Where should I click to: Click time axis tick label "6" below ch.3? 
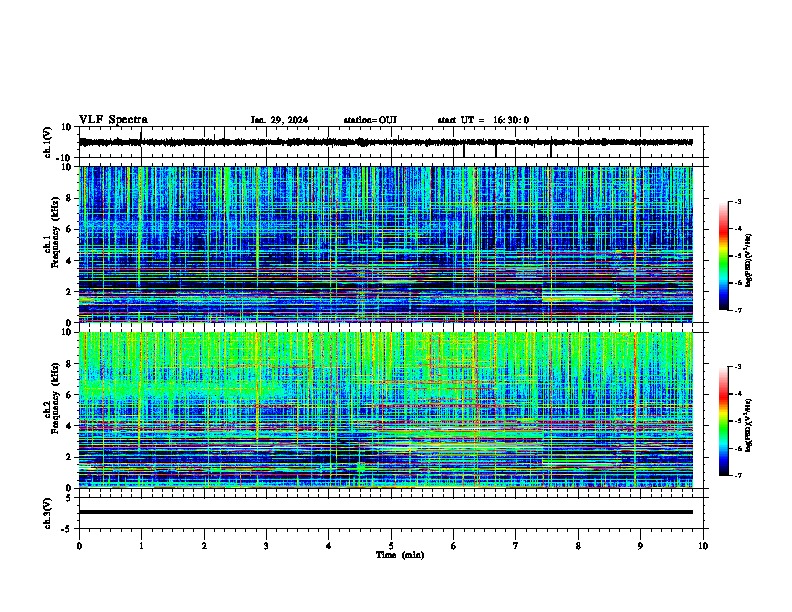[454, 546]
